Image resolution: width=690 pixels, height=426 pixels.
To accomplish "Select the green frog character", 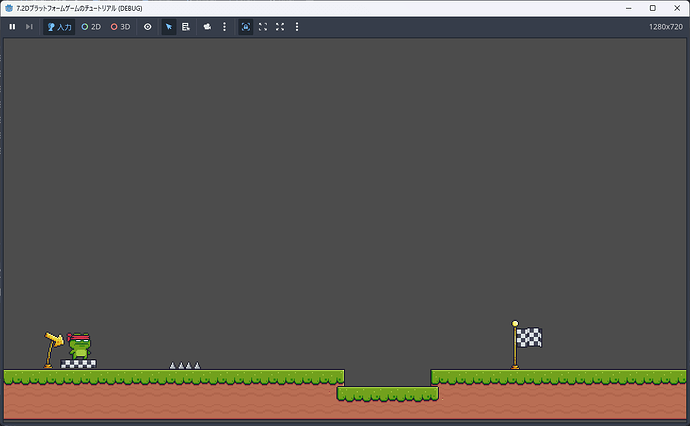I will pos(80,345).
